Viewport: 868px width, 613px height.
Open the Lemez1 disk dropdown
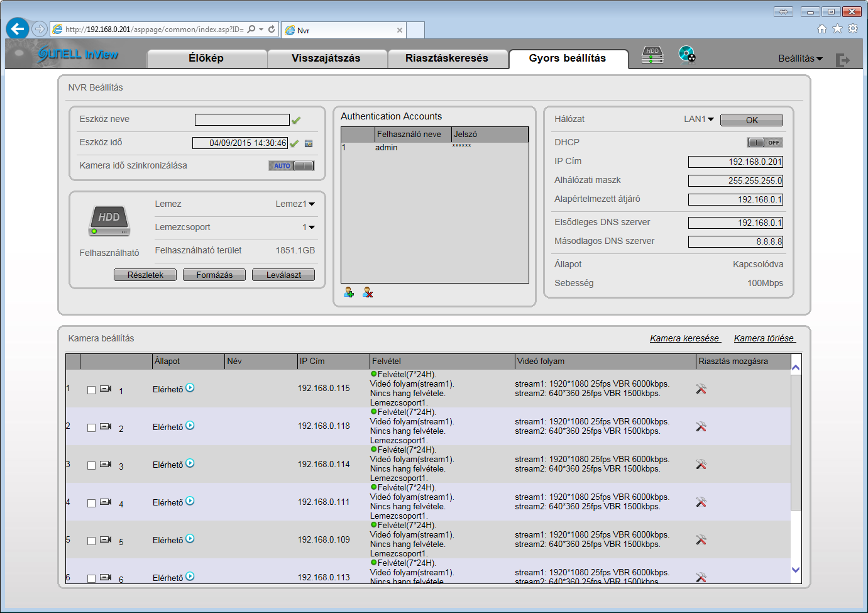tap(295, 204)
